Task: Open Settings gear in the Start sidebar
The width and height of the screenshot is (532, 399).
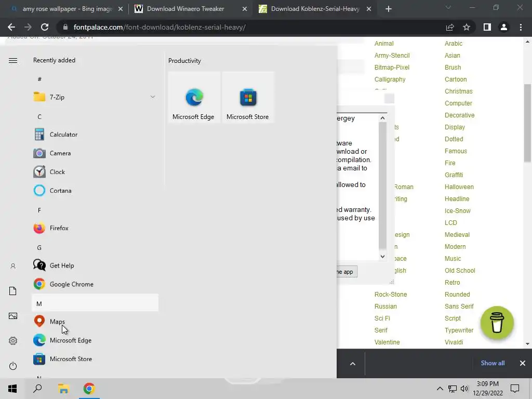Action: pyautogui.click(x=13, y=341)
